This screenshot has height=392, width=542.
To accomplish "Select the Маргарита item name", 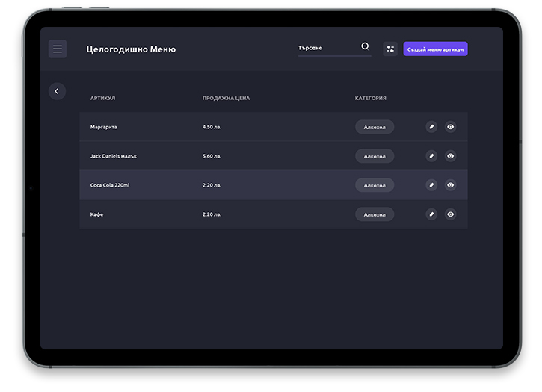I will (103, 127).
